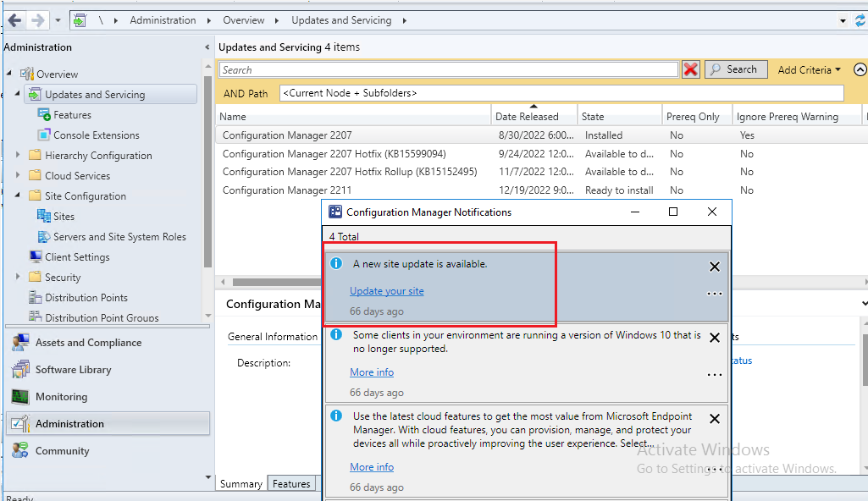Click Overview in the breadcrumb bar

[243, 19]
